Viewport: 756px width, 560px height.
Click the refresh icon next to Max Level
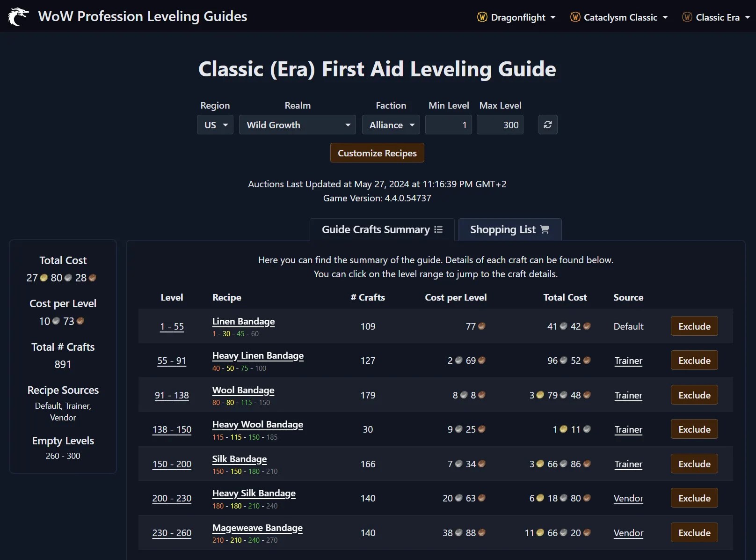(x=547, y=125)
